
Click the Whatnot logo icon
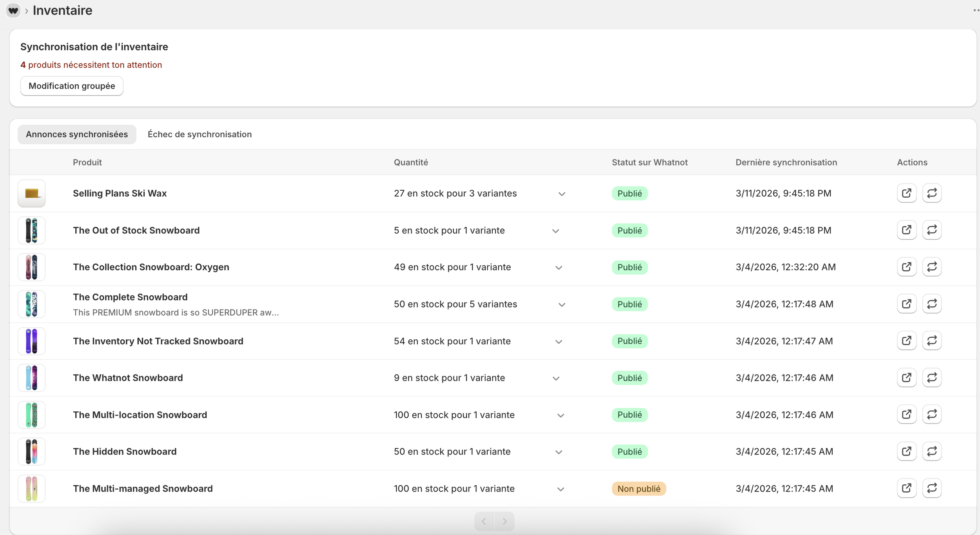click(x=13, y=11)
